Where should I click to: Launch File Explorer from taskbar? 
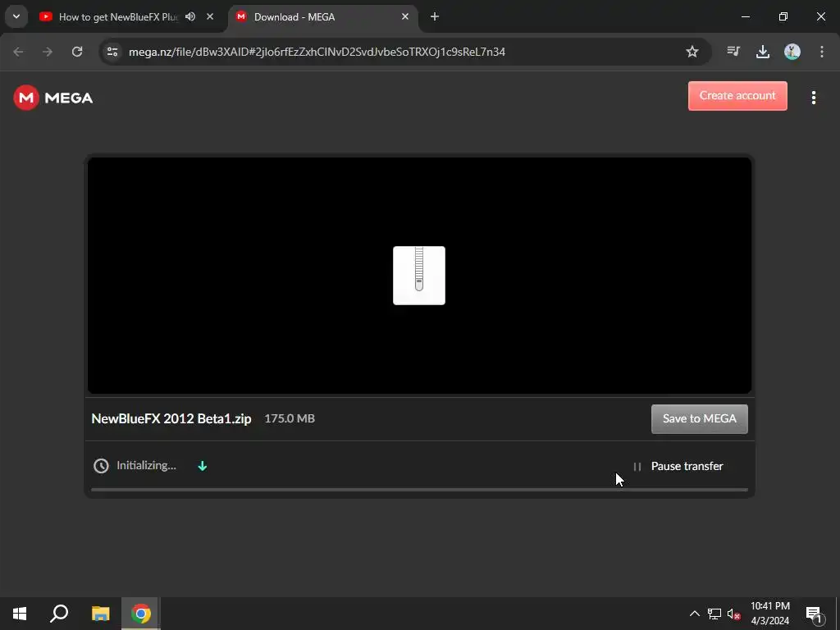tap(100, 614)
